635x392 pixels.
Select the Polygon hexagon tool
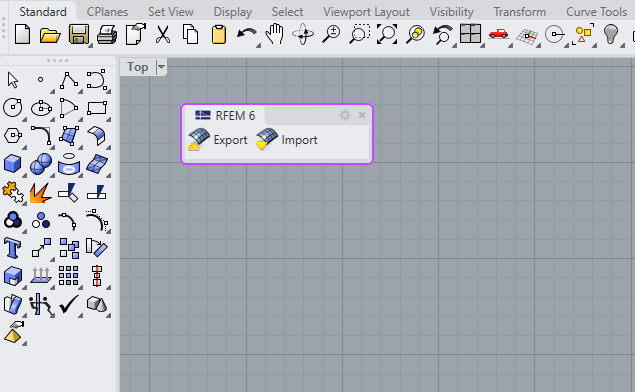click(x=13, y=135)
